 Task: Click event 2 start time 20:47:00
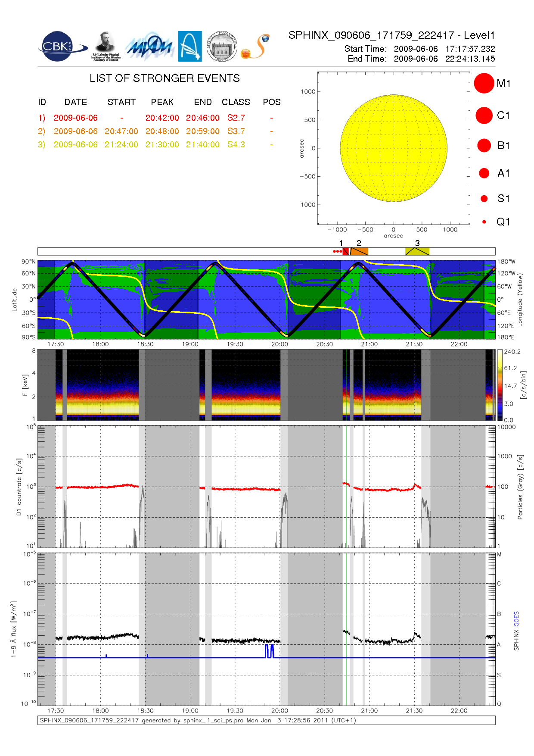tap(121, 131)
